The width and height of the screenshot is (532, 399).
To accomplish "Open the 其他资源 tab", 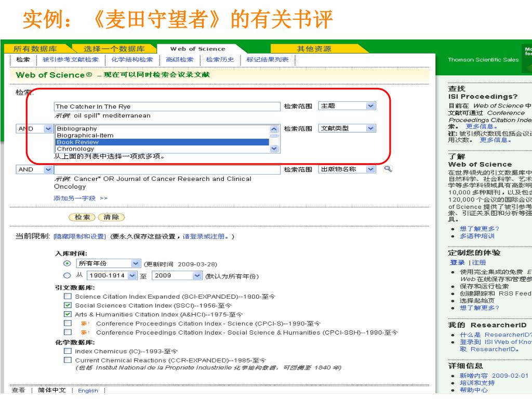I will tap(314, 49).
